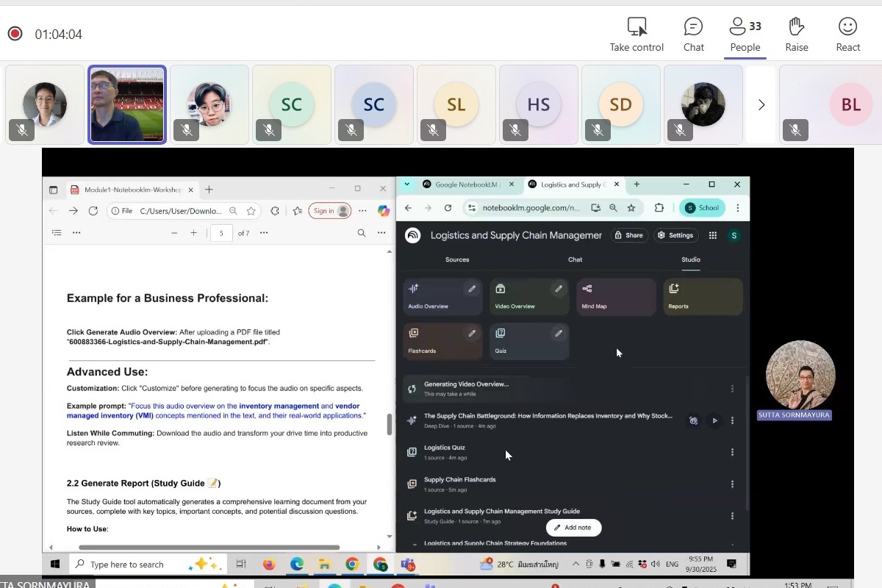Image resolution: width=882 pixels, height=588 pixels.
Task: Open NotebookLM Settings
Action: pyautogui.click(x=675, y=235)
